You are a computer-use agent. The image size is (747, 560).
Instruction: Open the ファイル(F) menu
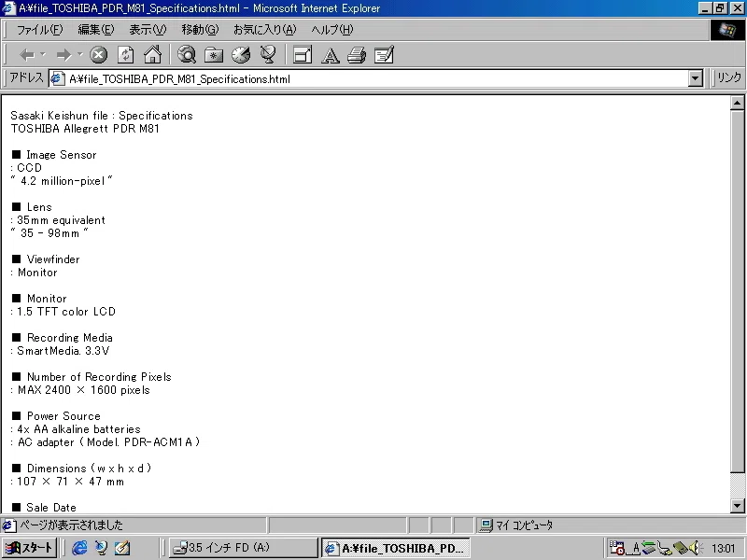point(39,30)
